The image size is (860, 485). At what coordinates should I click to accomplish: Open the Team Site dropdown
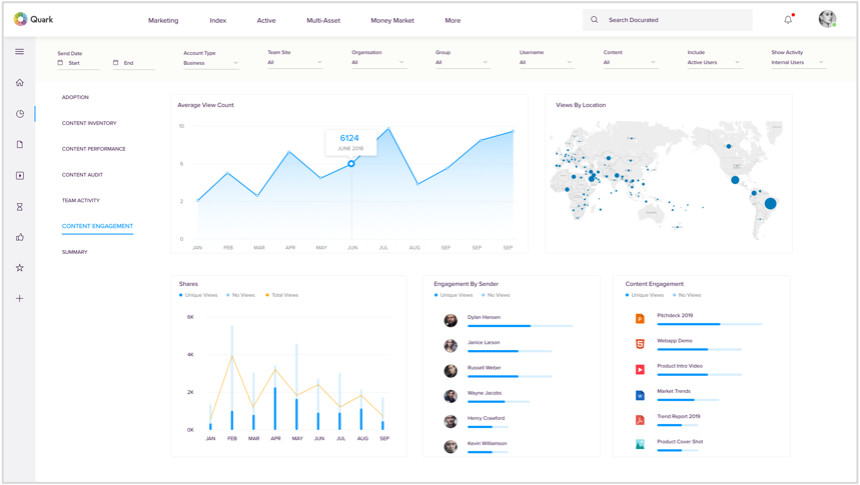pyautogui.click(x=295, y=63)
